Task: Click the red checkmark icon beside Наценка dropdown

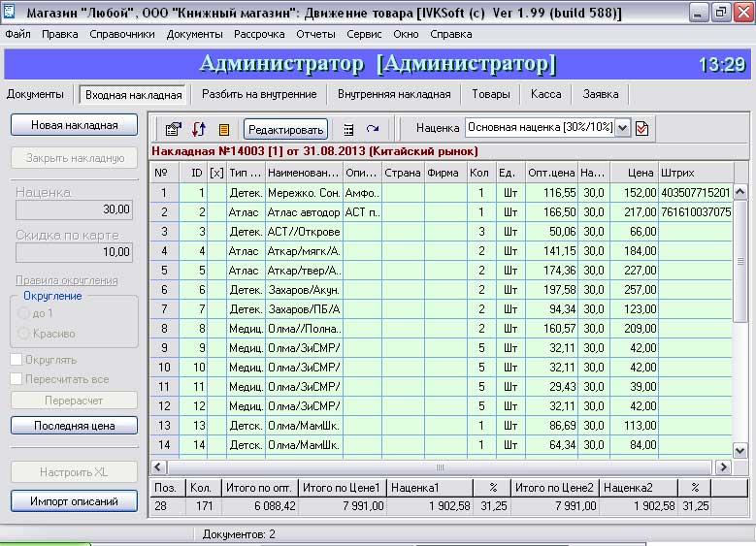Action: pos(641,129)
